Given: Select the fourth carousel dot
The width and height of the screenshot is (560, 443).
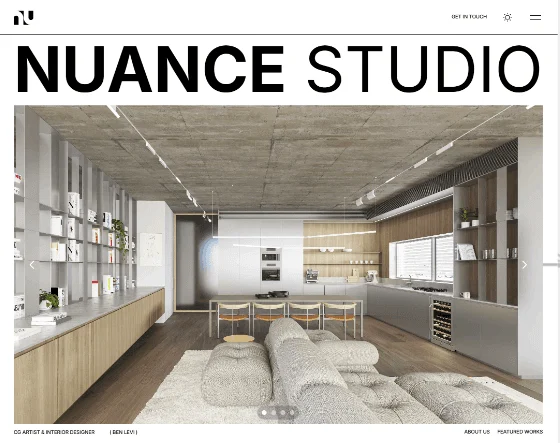Looking at the screenshot, I should tap(292, 413).
